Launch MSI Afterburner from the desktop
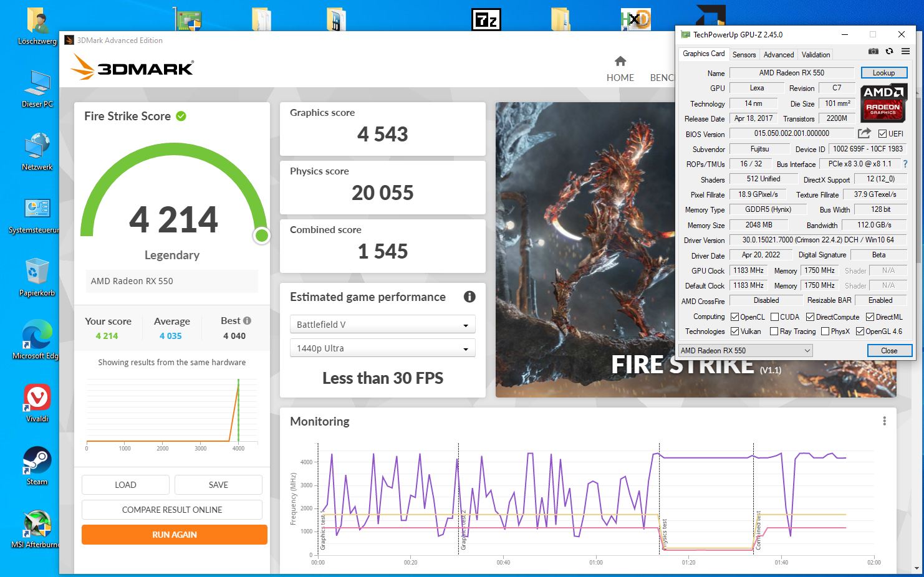The width and height of the screenshot is (924, 577). (x=37, y=530)
